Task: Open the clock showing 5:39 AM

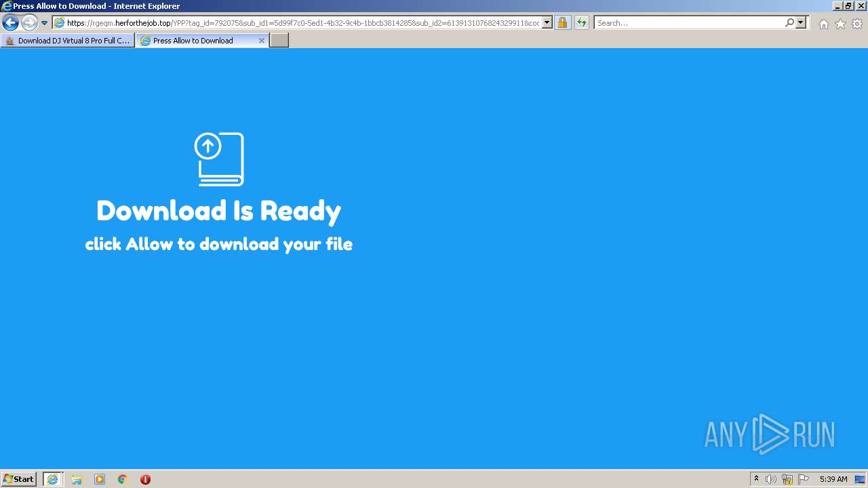Action: [x=833, y=479]
